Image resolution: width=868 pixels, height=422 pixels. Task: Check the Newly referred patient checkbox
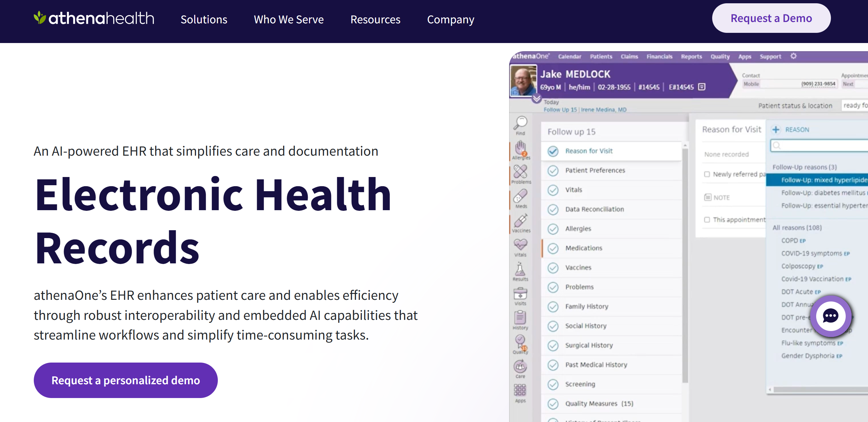coord(707,174)
